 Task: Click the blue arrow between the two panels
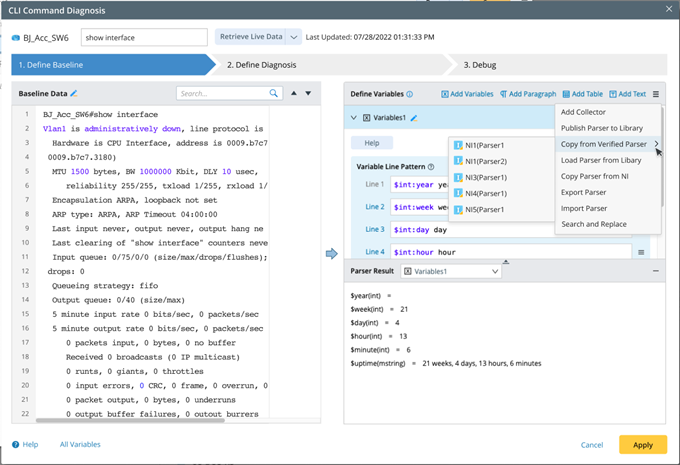point(331,253)
